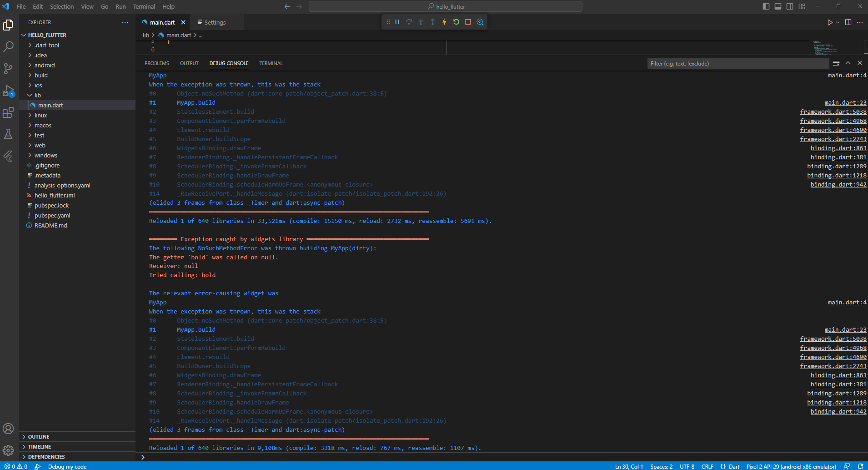Open the Explorer view in the activity bar
Image resolution: width=868 pixels, height=470 pixels.
point(8,25)
